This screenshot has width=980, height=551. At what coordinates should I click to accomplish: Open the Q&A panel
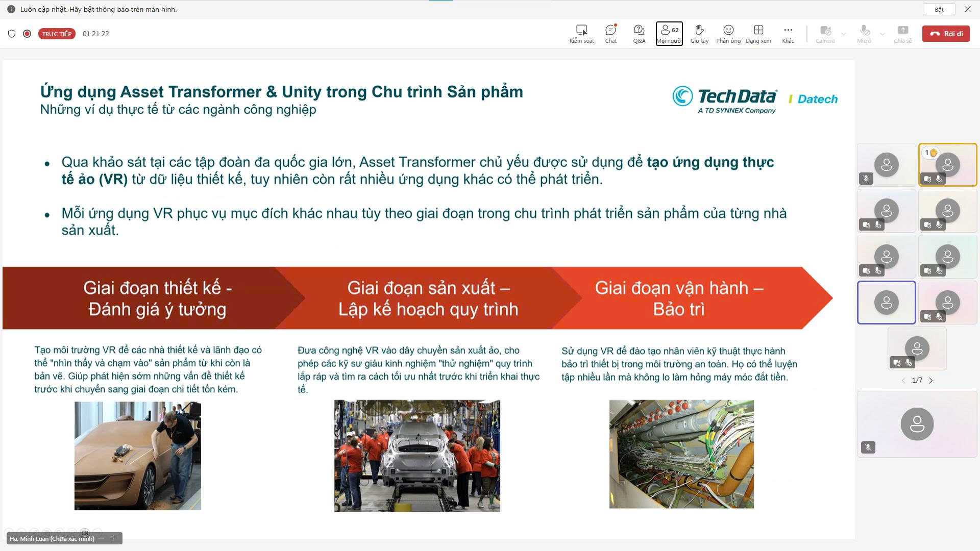pyautogui.click(x=639, y=34)
